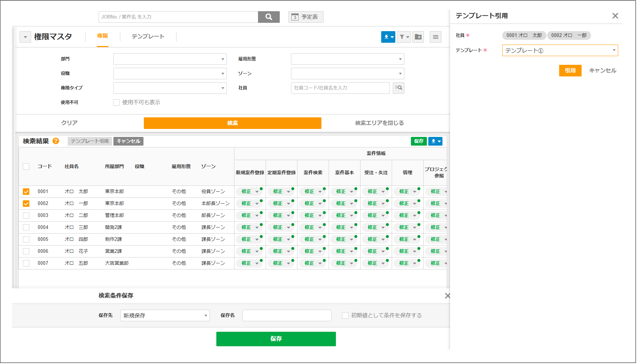
Task: Click the magnifying glass search icon at top
Action: (x=269, y=17)
